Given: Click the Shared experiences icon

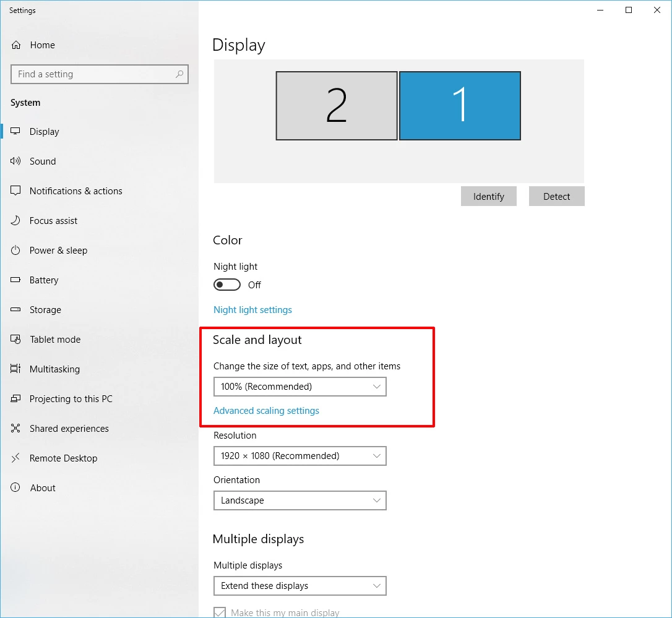Looking at the screenshot, I should [15, 428].
